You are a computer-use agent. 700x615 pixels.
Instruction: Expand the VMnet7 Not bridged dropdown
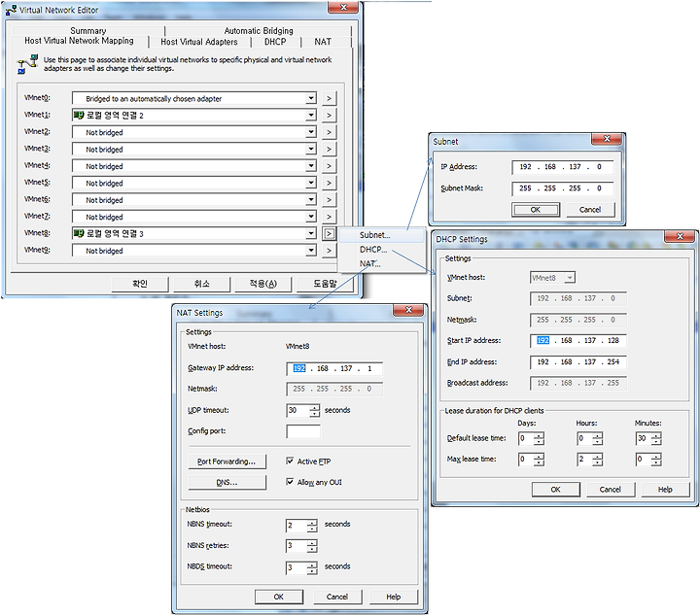[311, 217]
